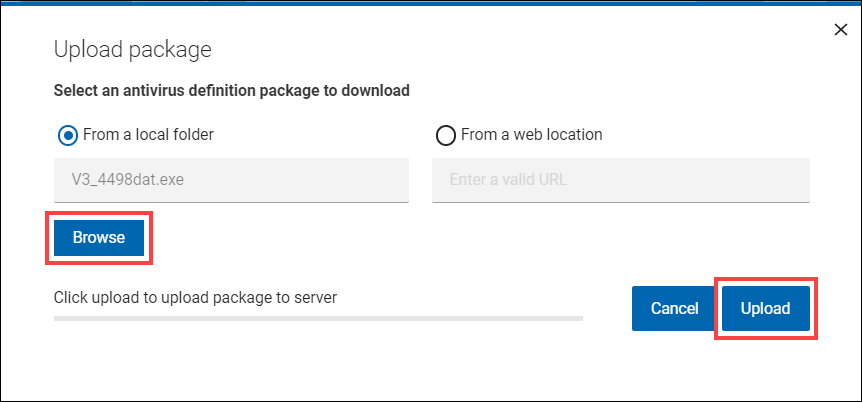Click the 'From a local folder' label text
Viewport: 862px width, 402px height.
[x=149, y=134]
